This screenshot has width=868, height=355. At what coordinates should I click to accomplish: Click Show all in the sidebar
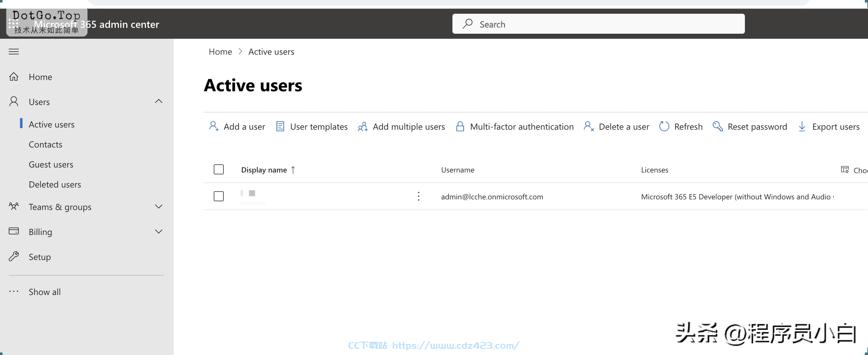45,292
